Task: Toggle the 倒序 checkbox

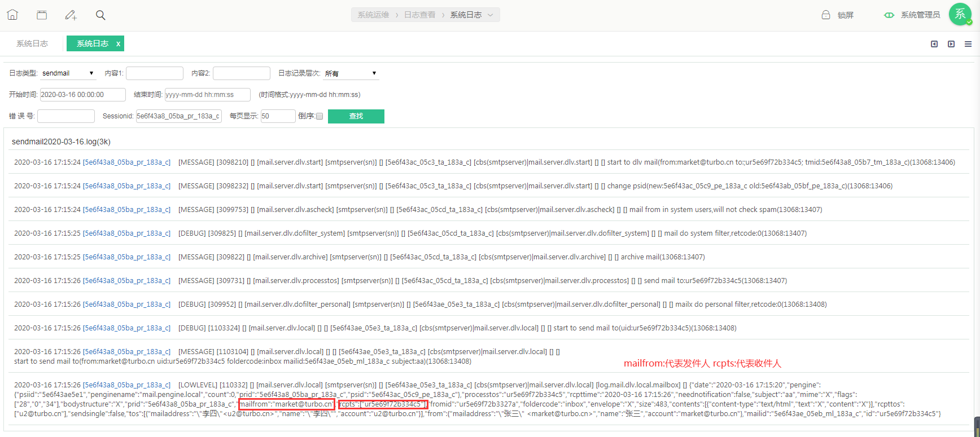Action: pyautogui.click(x=320, y=116)
